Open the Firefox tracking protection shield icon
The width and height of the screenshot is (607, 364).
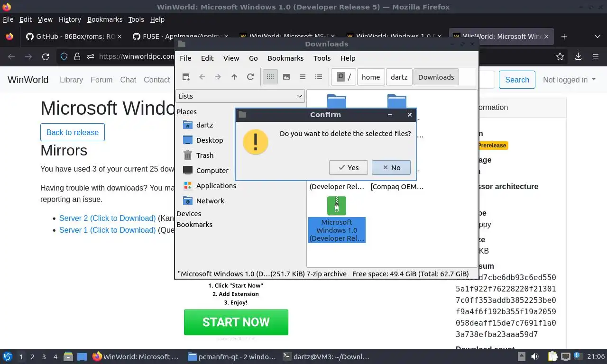coord(64,56)
